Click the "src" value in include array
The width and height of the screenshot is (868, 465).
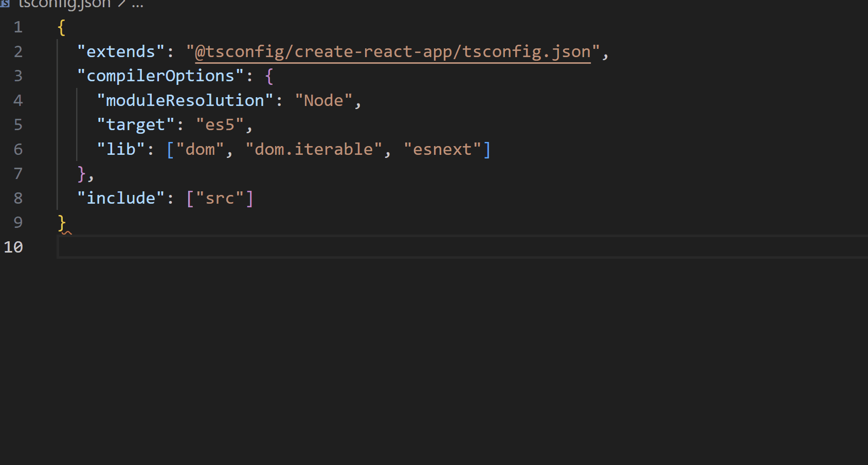[220, 198]
